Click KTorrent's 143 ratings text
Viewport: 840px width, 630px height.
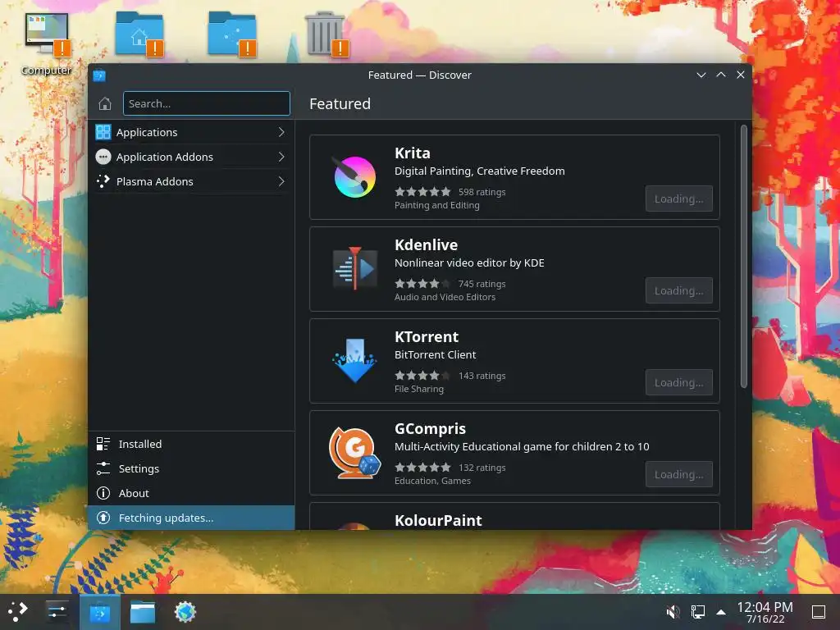(482, 376)
